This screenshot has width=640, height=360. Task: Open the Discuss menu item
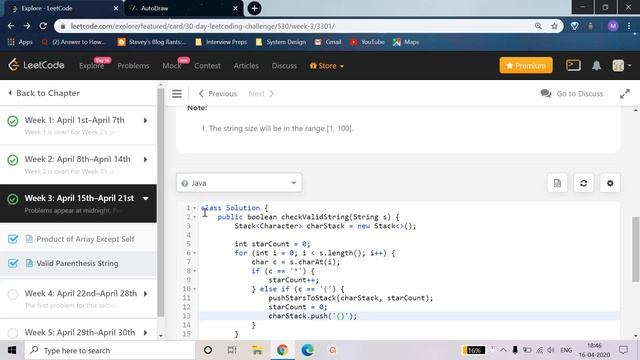tap(284, 66)
